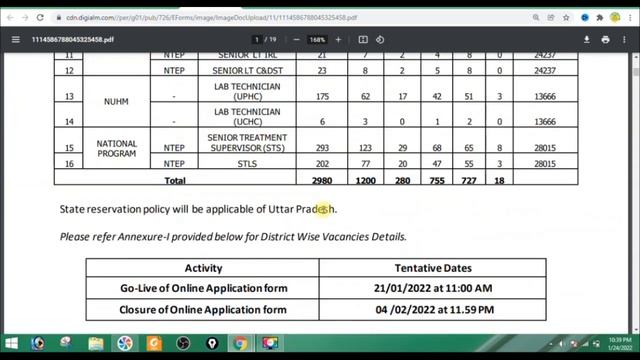Open the File Explorer taskbar icon
This screenshot has height=360, width=640.
coord(96,343)
